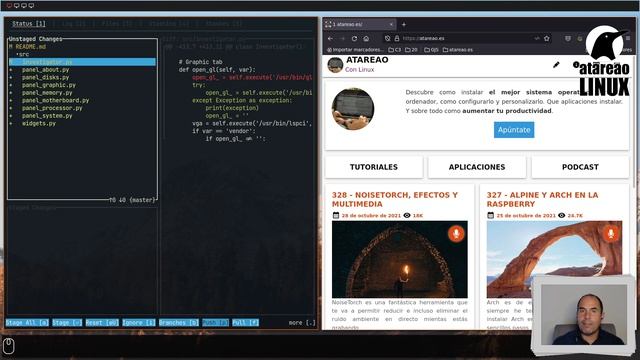Open the second workspace icon in the top bar
This screenshot has height=360, width=640.
pyautogui.click(x=16, y=5)
